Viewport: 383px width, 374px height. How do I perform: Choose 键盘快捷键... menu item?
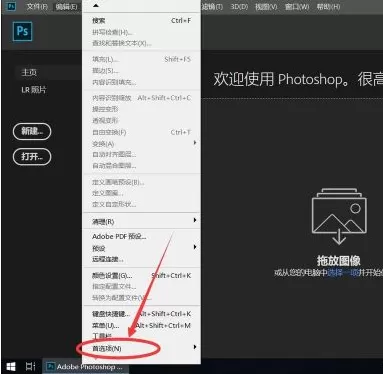(141, 314)
